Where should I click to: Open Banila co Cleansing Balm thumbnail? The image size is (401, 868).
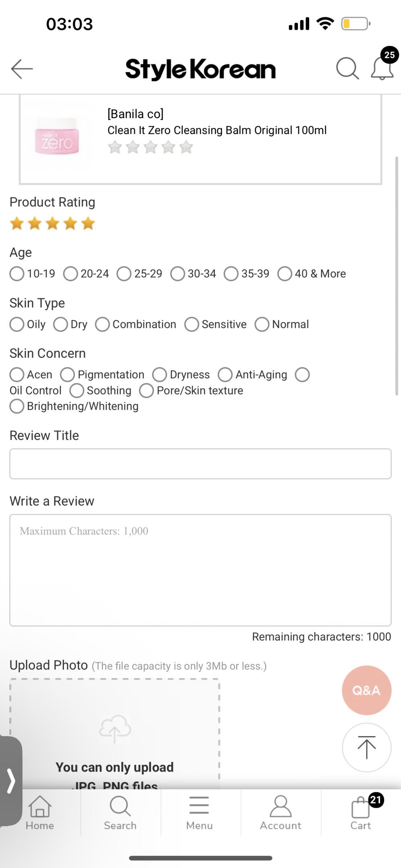tap(56, 140)
